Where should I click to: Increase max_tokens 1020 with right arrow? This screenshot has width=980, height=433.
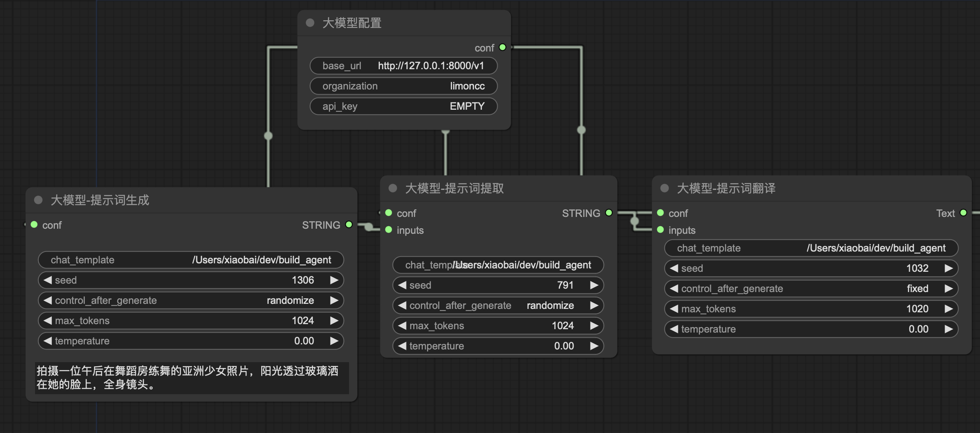[x=948, y=309]
